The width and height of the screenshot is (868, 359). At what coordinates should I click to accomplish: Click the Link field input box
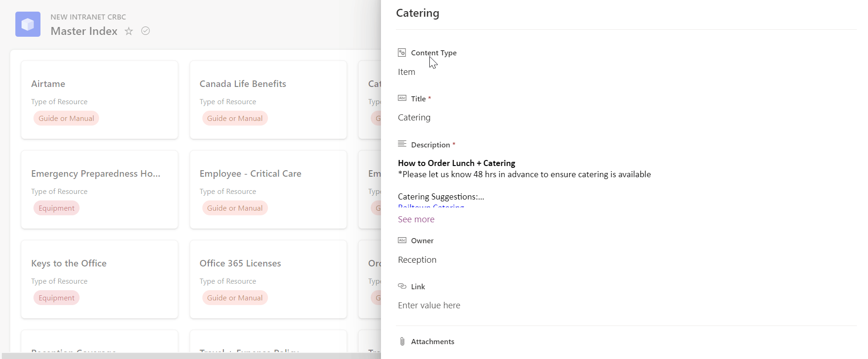(623, 306)
